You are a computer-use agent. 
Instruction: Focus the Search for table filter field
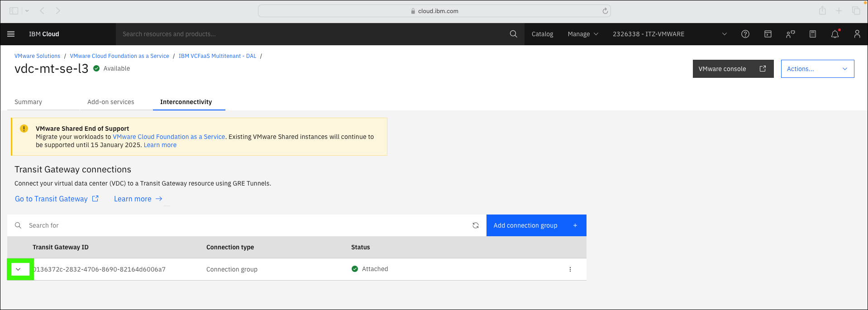click(247, 225)
